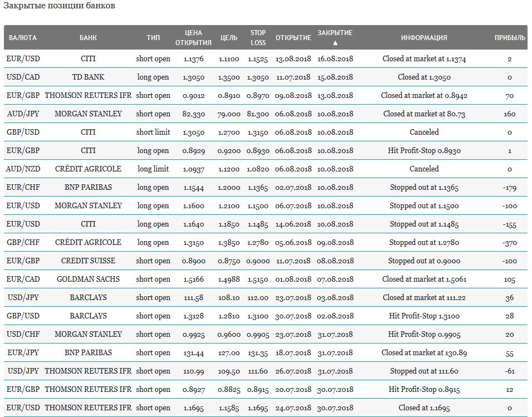532x417 pixels.
Task: Click the -370 profit value cell
Action: pos(510,243)
